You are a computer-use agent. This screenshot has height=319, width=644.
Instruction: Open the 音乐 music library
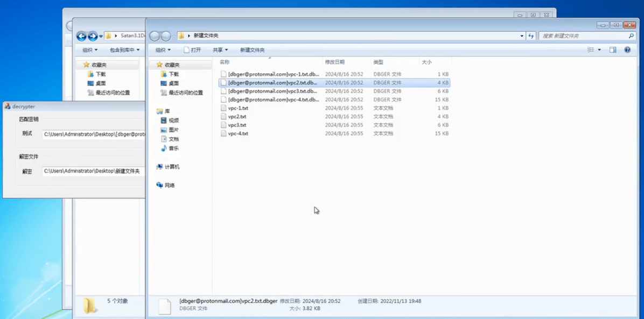170,148
